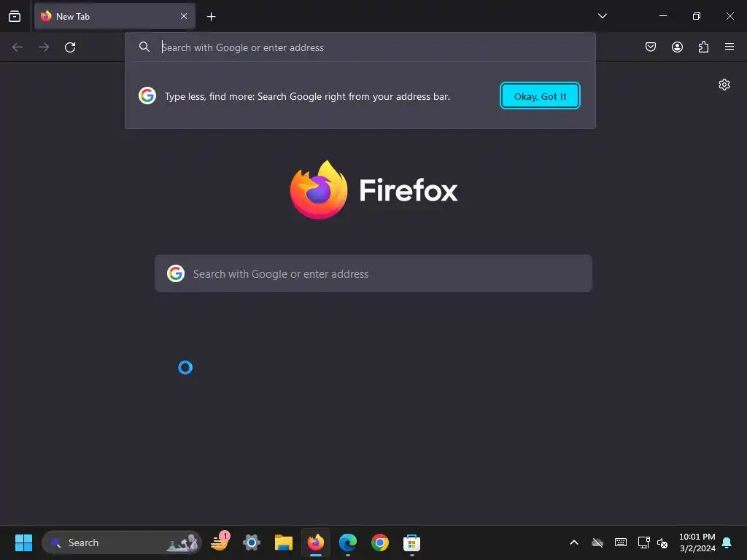
Task: Click the touch keyboard tray icon
Action: tap(621, 542)
